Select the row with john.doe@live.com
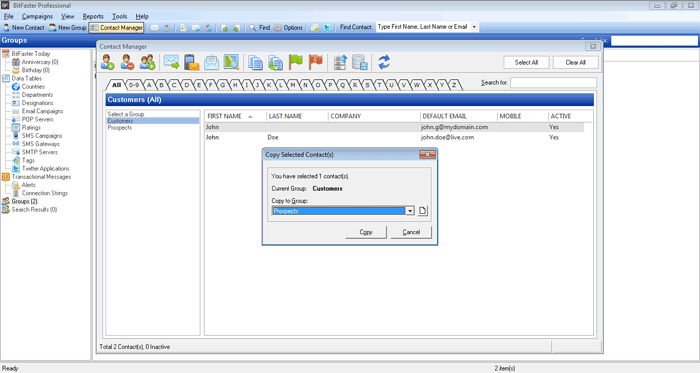 (x=395, y=137)
